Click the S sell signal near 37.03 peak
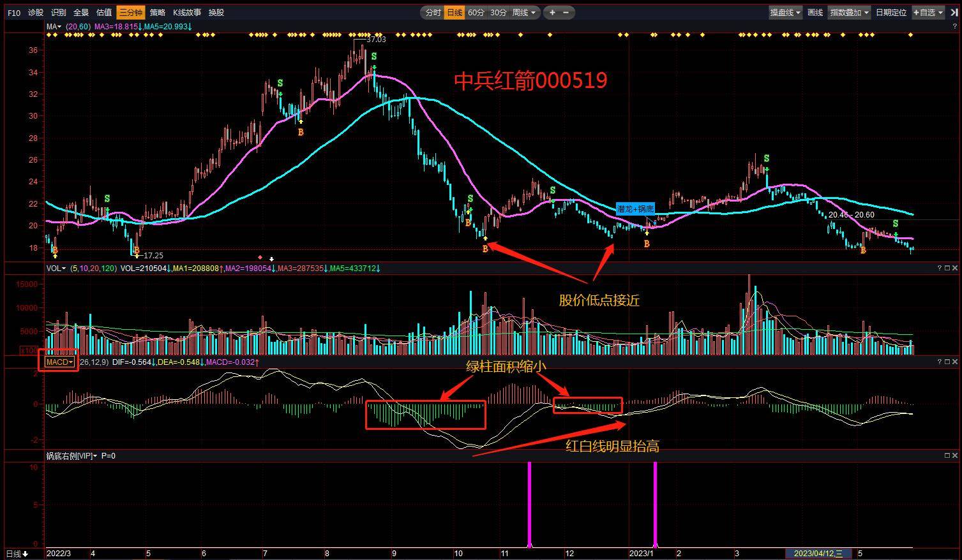This screenshot has width=962, height=560. (x=374, y=57)
